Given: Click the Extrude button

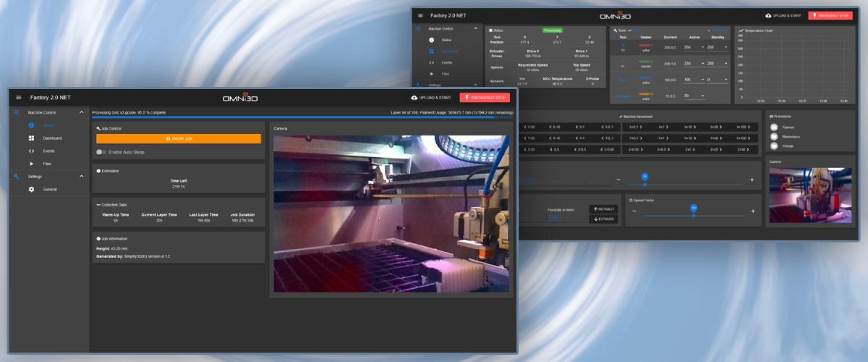Looking at the screenshot, I should coord(603,219).
